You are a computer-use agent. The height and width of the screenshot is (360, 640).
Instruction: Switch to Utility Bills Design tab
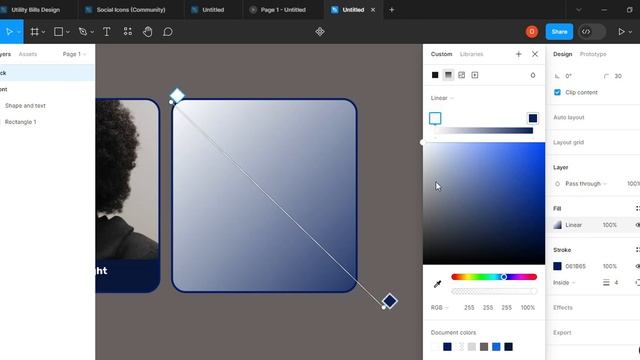tap(36, 9)
